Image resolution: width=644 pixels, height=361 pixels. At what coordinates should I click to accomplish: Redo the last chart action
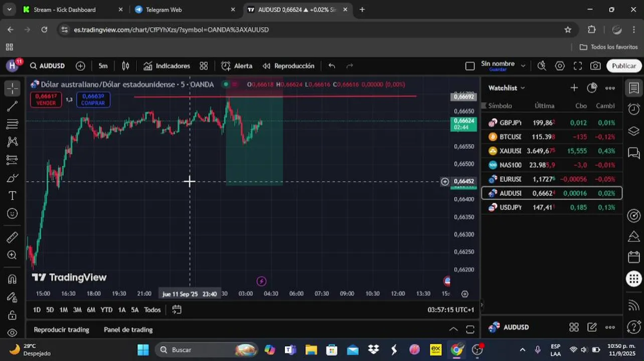tap(350, 66)
